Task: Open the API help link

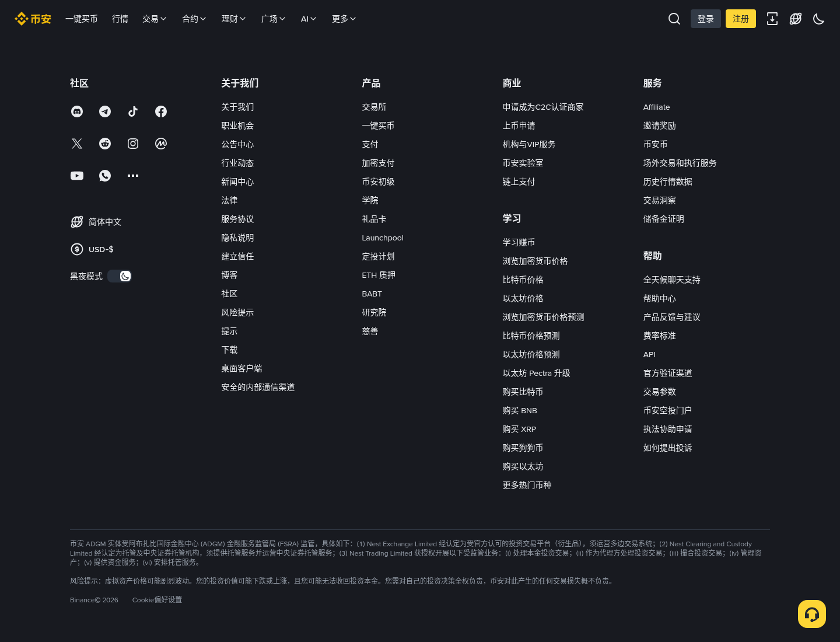Action: click(x=650, y=354)
